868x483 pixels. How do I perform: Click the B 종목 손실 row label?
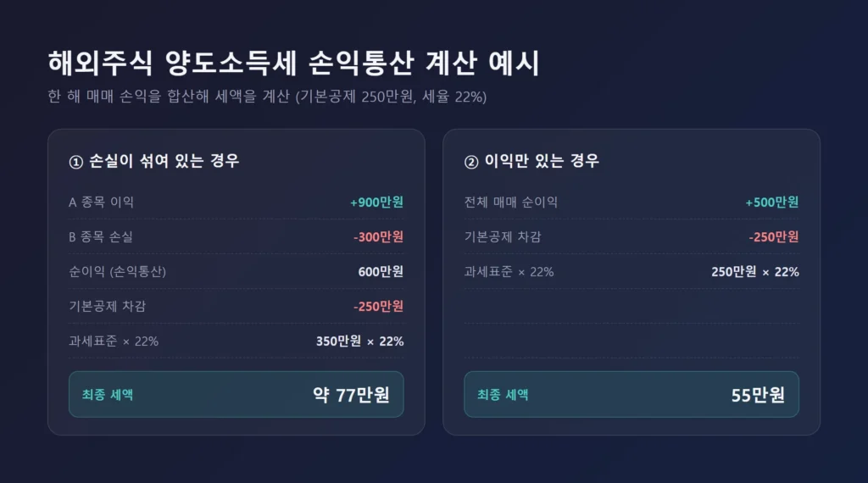point(101,236)
